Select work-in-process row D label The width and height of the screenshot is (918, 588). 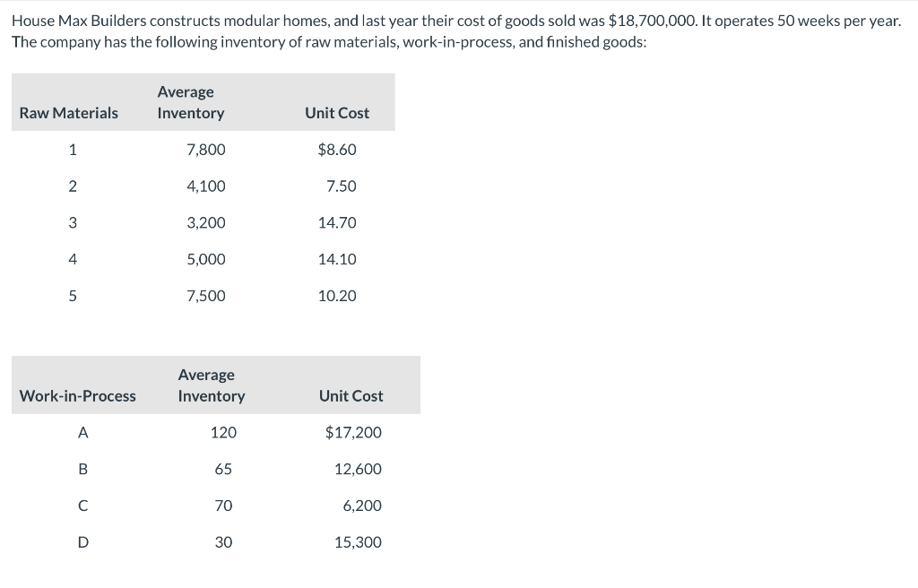[83, 542]
